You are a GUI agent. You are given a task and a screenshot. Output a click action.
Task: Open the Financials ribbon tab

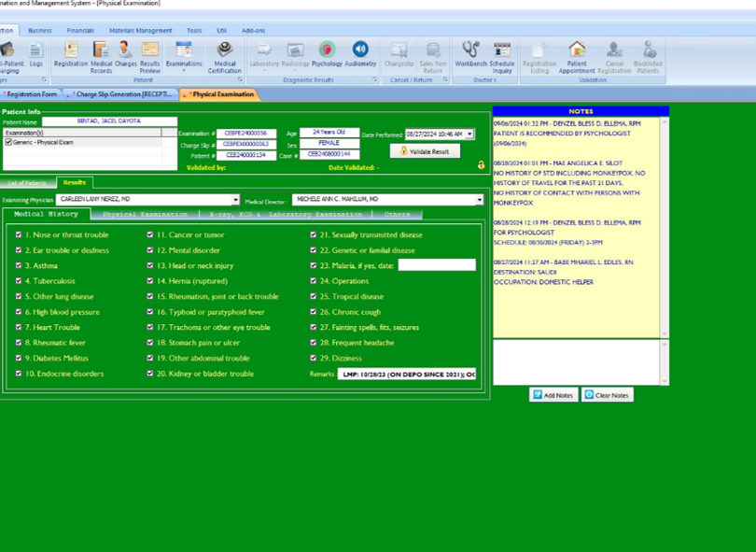click(80, 31)
